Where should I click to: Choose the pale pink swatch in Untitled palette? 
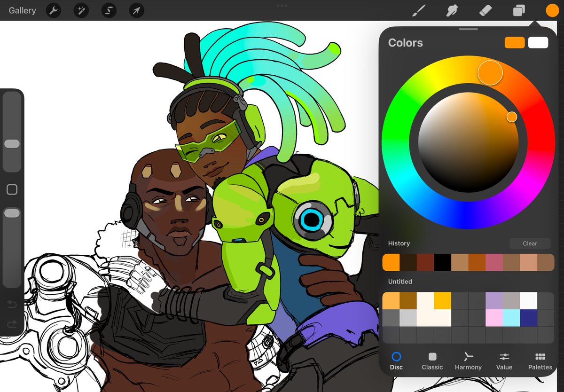coord(494,318)
